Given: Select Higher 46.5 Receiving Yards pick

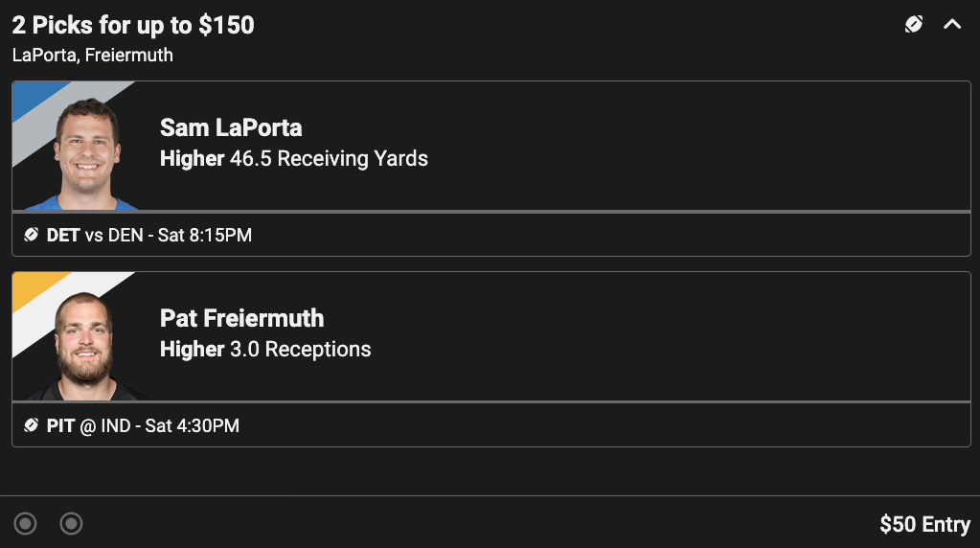Looking at the screenshot, I should coord(294,158).
